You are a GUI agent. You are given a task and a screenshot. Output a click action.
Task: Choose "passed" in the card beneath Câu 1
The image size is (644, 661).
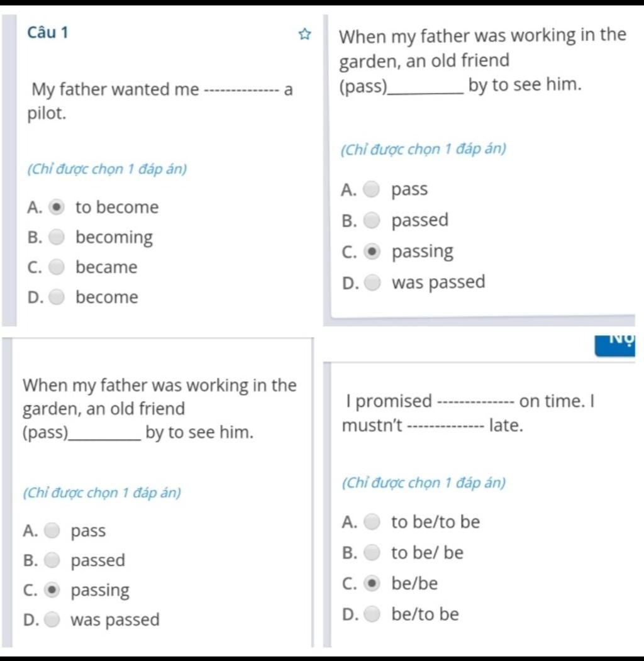(x=53, y=560)
